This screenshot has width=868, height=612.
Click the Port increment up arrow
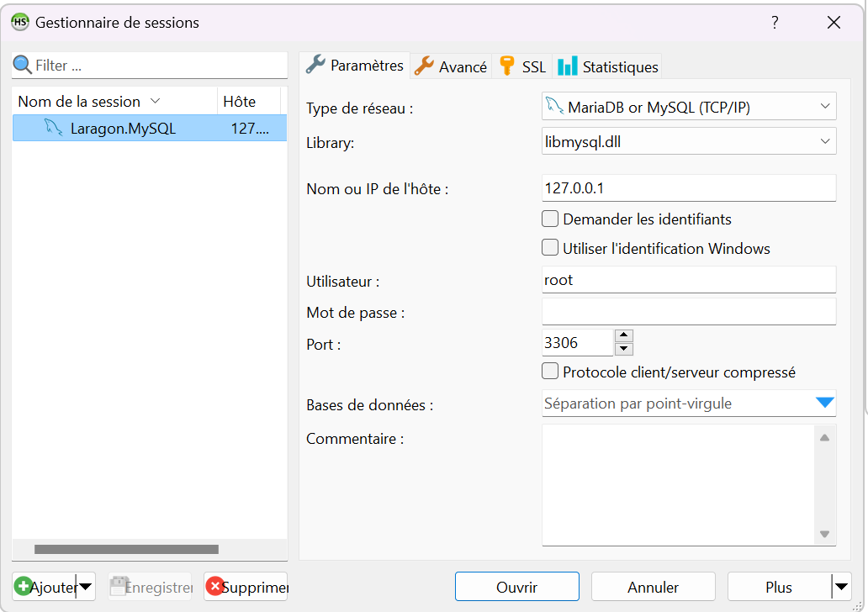pos(624,335)
